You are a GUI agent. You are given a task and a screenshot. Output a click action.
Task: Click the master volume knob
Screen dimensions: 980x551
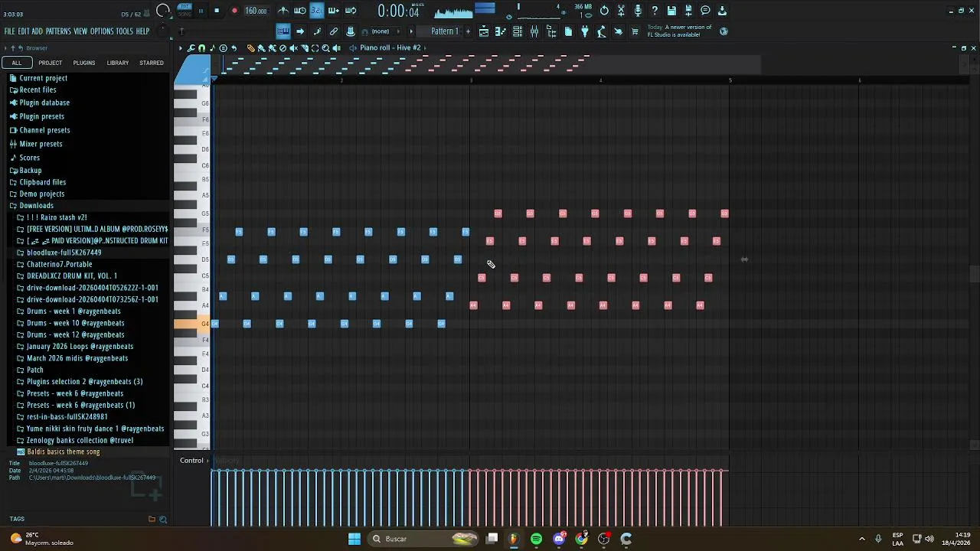click(x=164, y=11)
